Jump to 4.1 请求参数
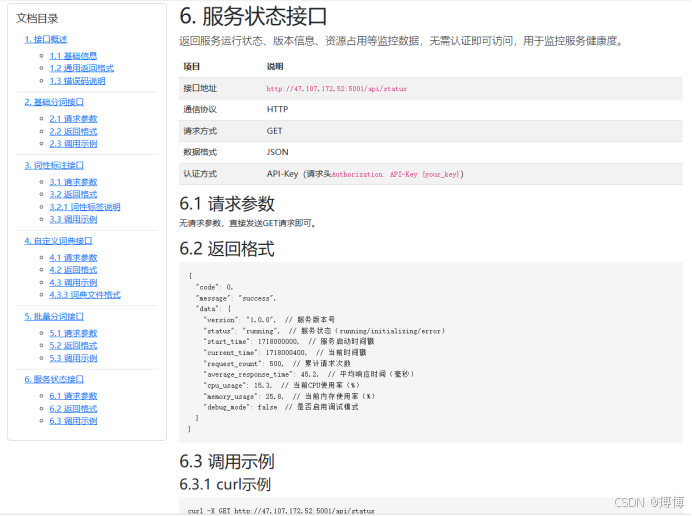 click(x=73, y=257)
